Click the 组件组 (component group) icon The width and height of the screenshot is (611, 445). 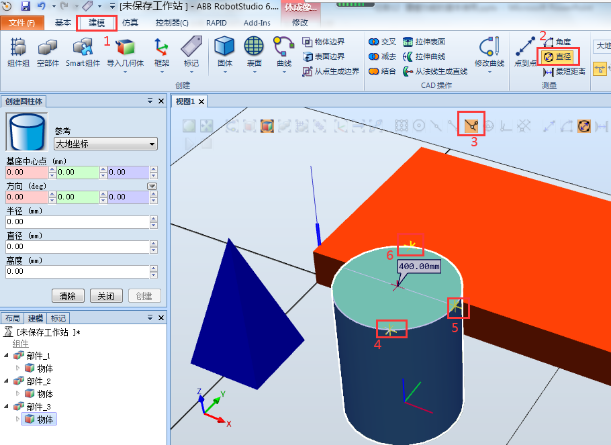[x=18, y=48]
